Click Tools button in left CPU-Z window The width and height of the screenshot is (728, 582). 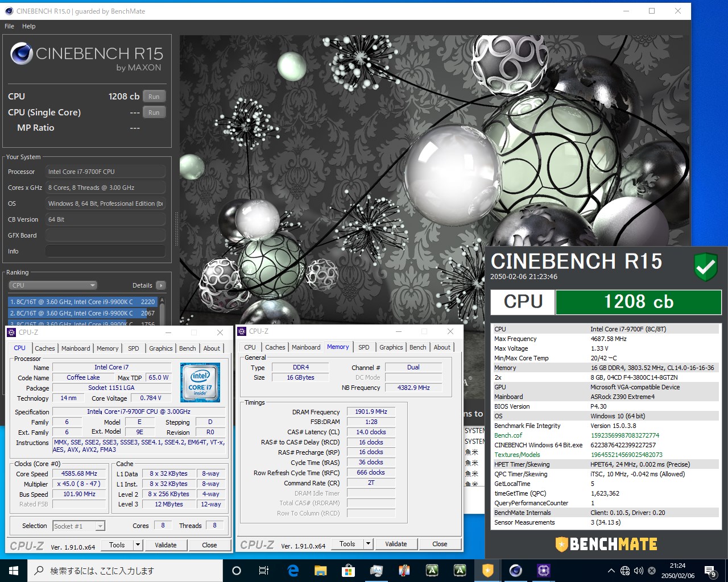pos(117,545)
